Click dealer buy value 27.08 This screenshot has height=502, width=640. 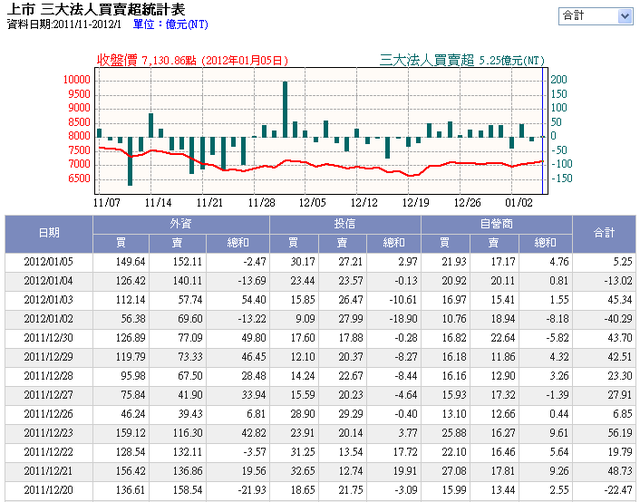tap(453, 471)
